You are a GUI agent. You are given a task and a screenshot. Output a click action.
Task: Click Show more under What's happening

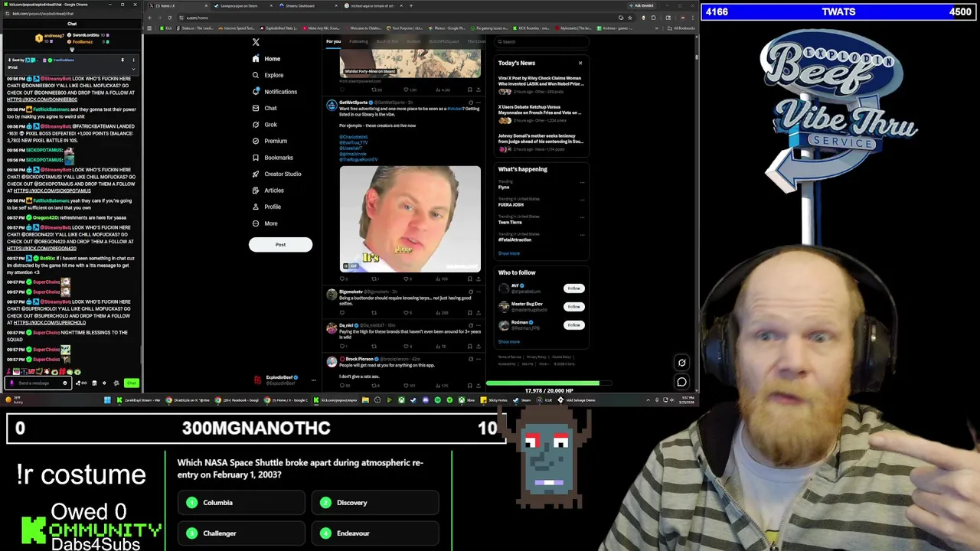coord(509,253)
